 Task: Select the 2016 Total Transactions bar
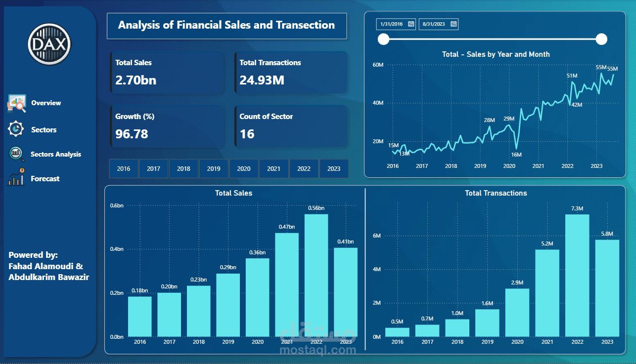pos(398,332)
